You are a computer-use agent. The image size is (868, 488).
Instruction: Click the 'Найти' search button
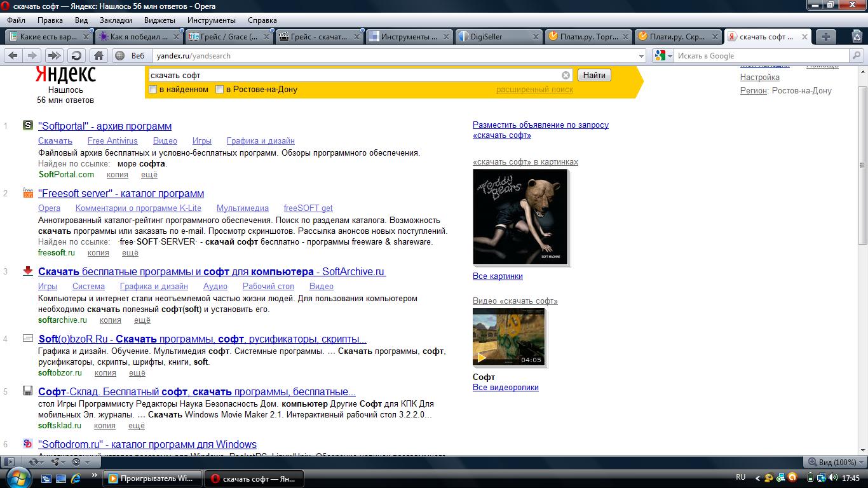click(x=594, y=75)
